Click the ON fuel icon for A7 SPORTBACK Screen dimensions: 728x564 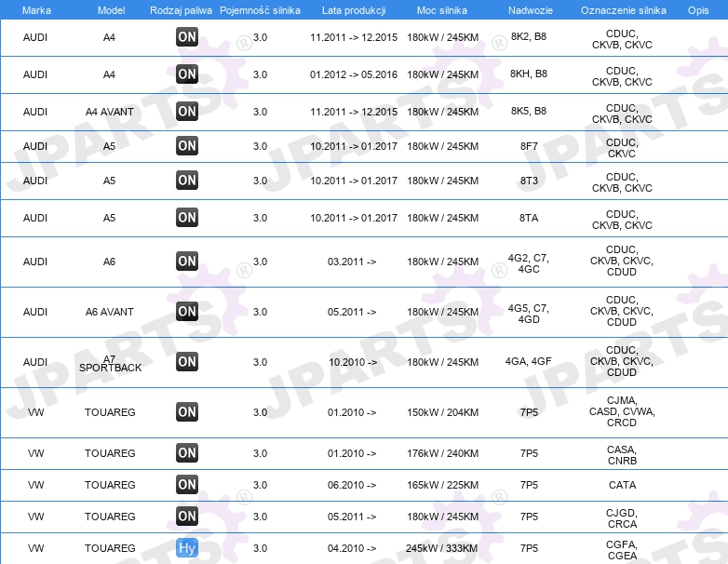pos(187,362)
